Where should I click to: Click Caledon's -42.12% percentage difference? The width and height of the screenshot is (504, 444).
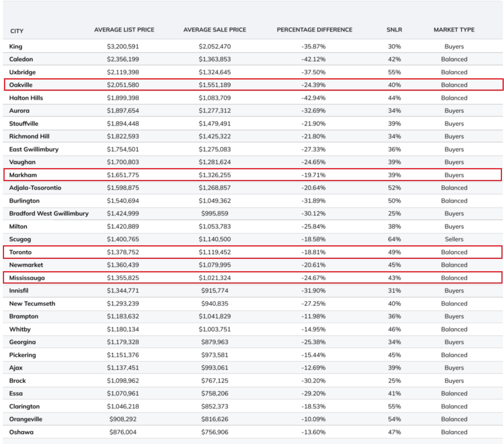pos(313,59)
